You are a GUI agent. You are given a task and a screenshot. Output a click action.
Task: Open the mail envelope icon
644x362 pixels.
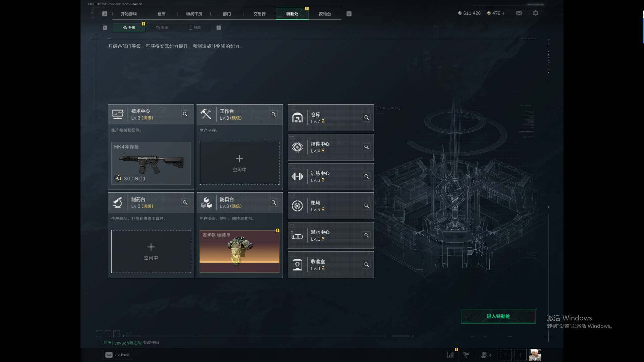click(519, 13)
